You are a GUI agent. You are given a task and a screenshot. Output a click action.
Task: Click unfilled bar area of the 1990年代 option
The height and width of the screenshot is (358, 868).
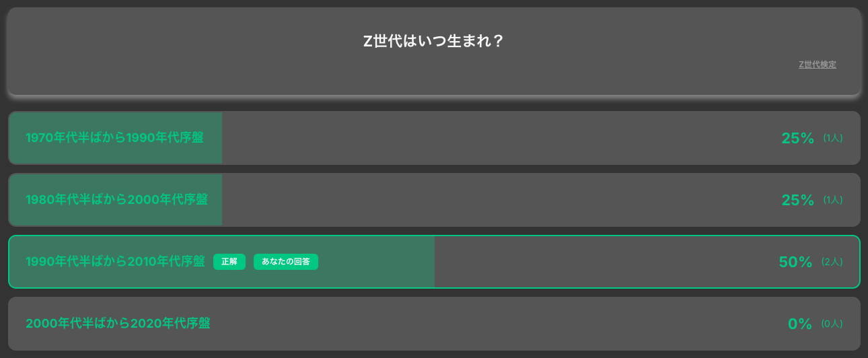coord(606,262)
